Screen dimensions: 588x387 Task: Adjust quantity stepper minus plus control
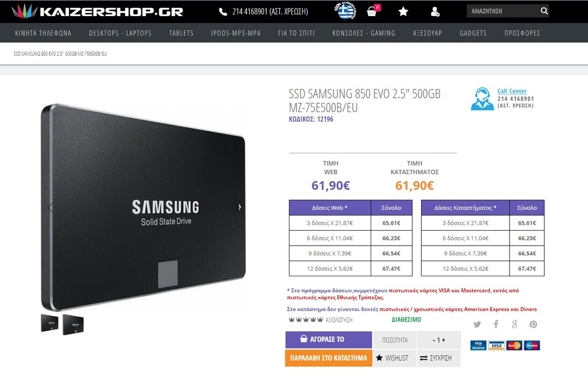tap(439, 340)
